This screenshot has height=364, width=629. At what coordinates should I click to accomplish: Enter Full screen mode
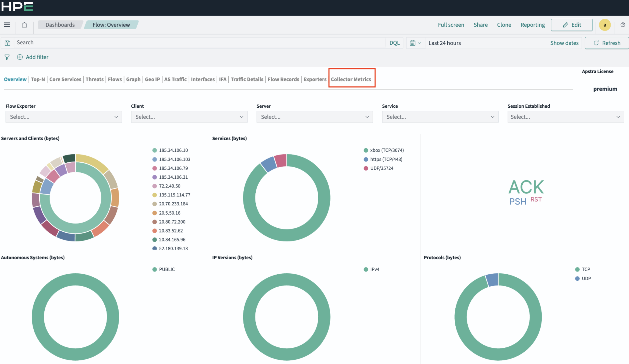click(x=451, y=25)
